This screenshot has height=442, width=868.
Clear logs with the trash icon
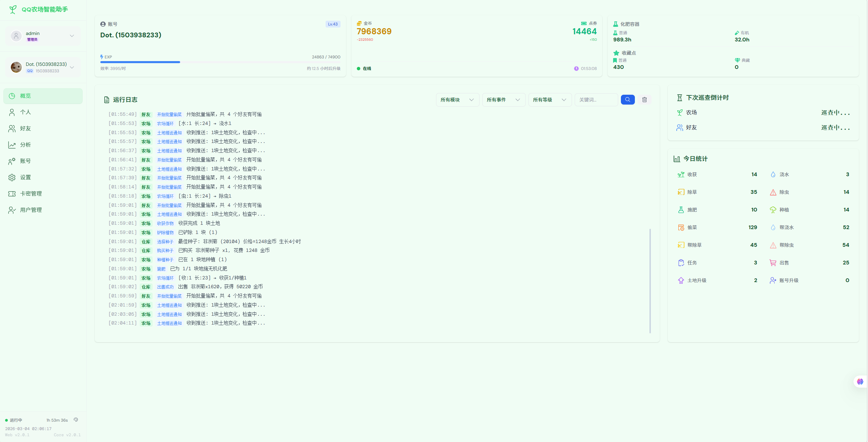tap(644, 99)
